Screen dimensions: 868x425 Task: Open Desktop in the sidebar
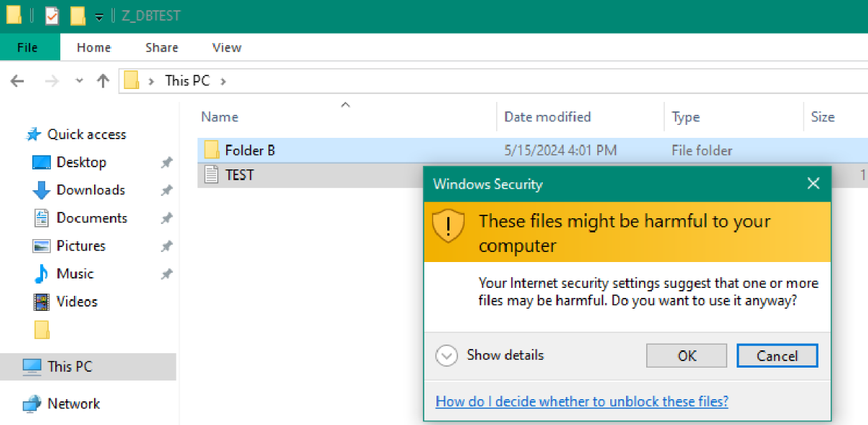(81, 162)
